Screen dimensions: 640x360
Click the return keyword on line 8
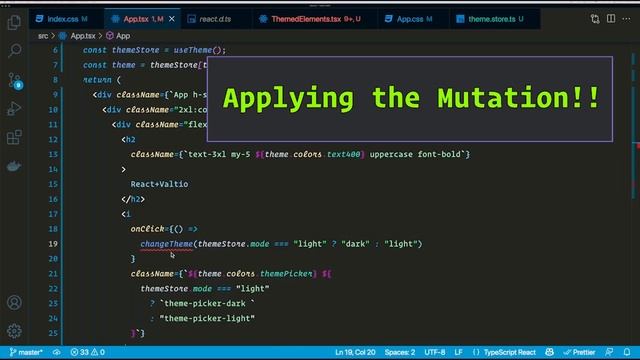click(x=97, y=80)
